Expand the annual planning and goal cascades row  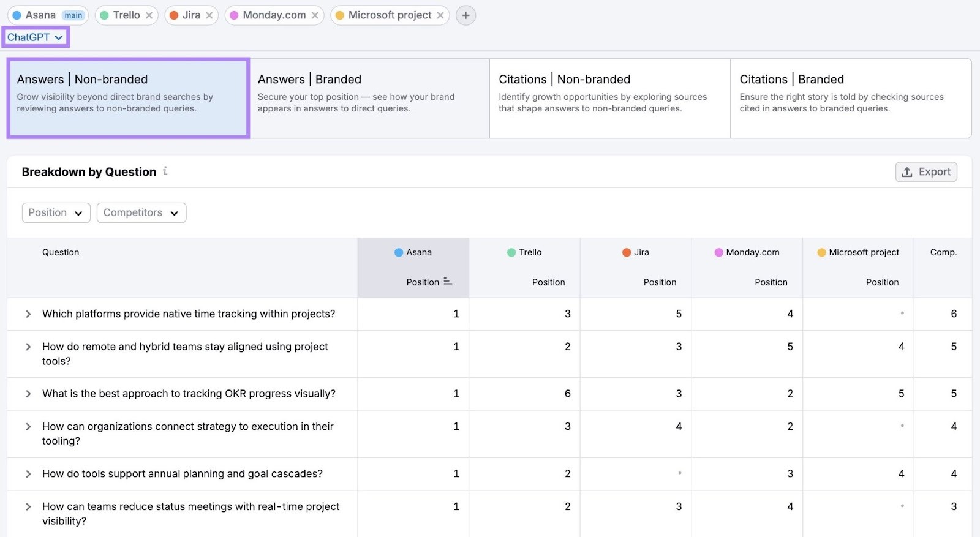click(28, 474)
